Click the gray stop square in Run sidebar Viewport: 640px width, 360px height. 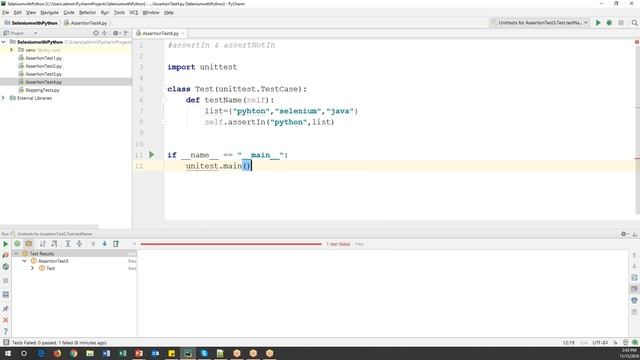pyautogui.click(x=5, y=281)
